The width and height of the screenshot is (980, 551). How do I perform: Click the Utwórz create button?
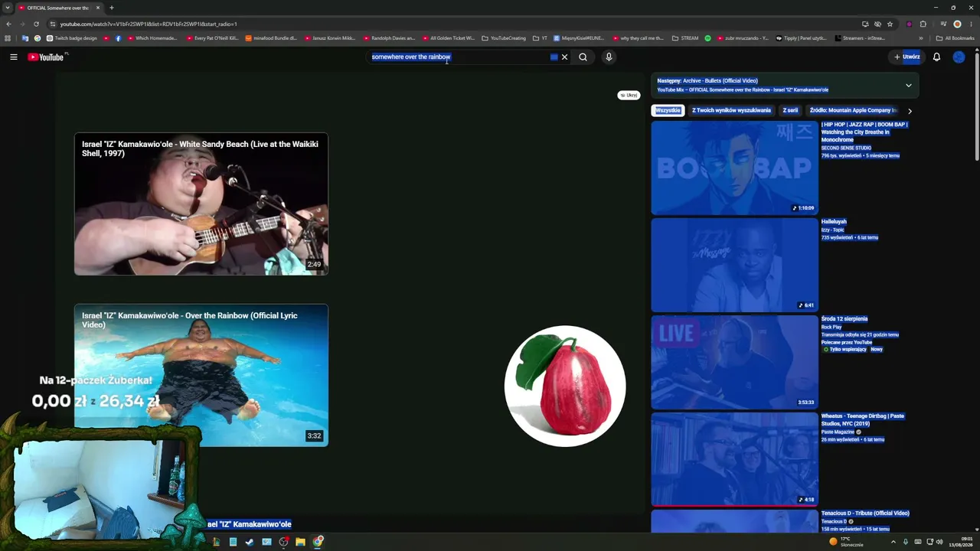pyautogui.click(x=907, y=57)
